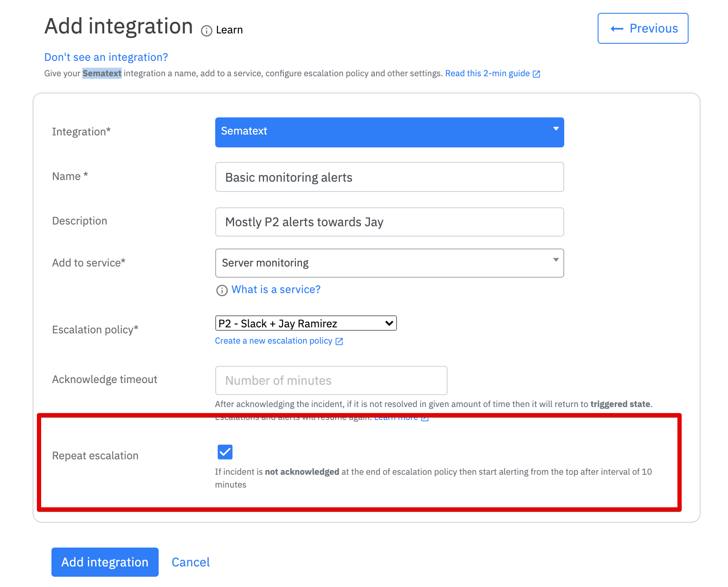728x587 pixels.
Task: Click the Name field with Basic monitoring alerts
Action: point(389,177)
